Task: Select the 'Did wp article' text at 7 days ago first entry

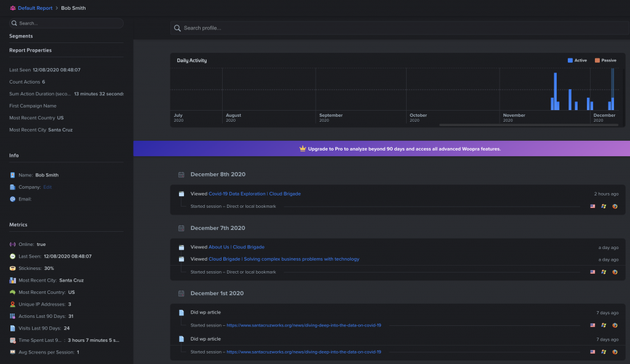Action: pyautogui.click(x=205, y=312)
